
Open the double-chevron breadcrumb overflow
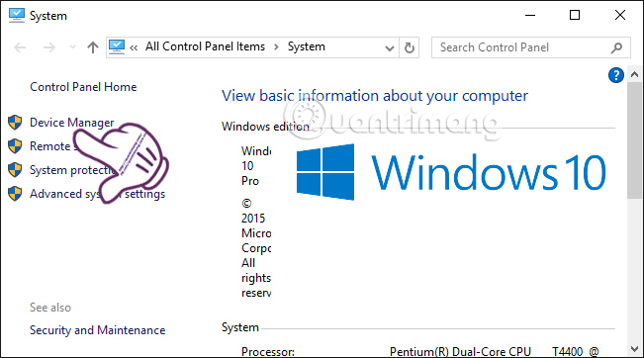(x=134, y=48)
